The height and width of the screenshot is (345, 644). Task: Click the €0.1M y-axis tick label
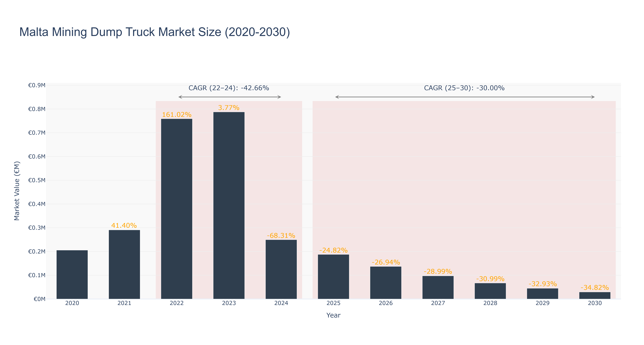point(37,275)
